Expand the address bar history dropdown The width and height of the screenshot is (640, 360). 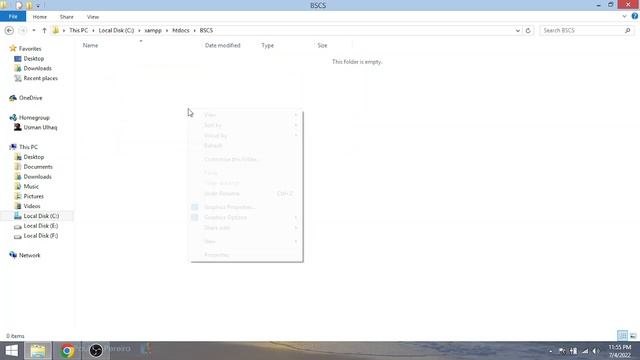pos(518,31)
